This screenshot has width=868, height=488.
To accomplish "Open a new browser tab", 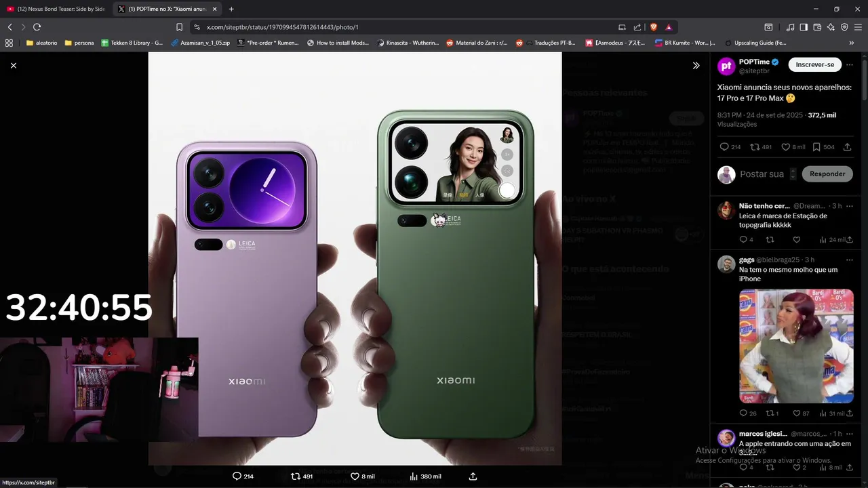I will pos(231,9).
